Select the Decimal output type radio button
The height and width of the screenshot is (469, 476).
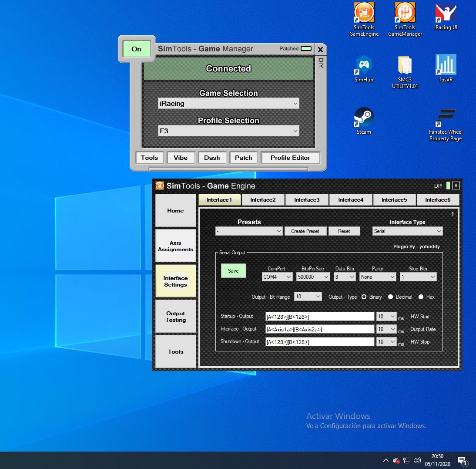point(390,297)
